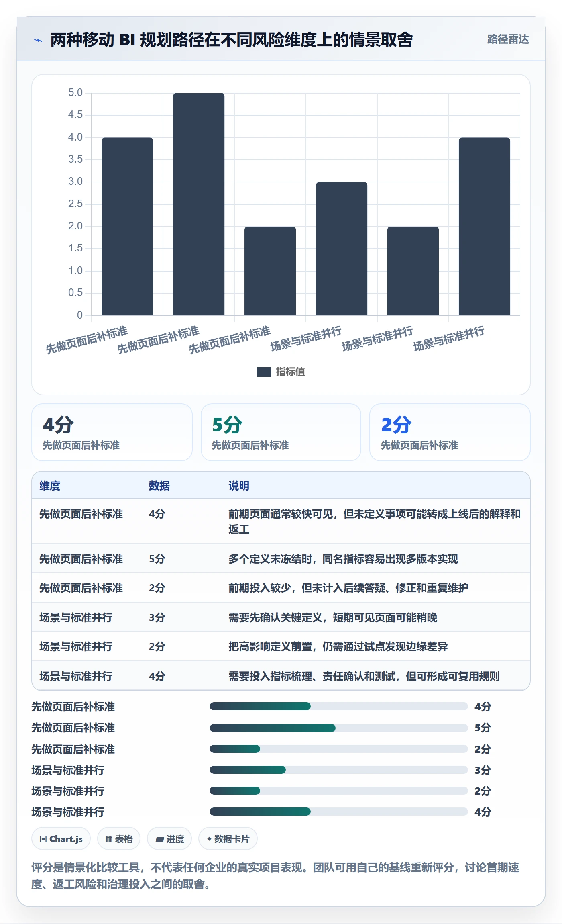Click the title 两种移动 BI 规划路径在不同风险维度上的情景取舍
Screen dimensions: 562x924
pyautogui.click(x=232, y=40)
